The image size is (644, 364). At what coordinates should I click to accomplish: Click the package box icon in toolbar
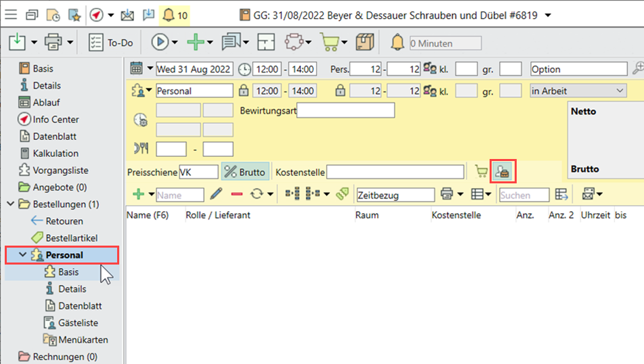coord(366,43)
